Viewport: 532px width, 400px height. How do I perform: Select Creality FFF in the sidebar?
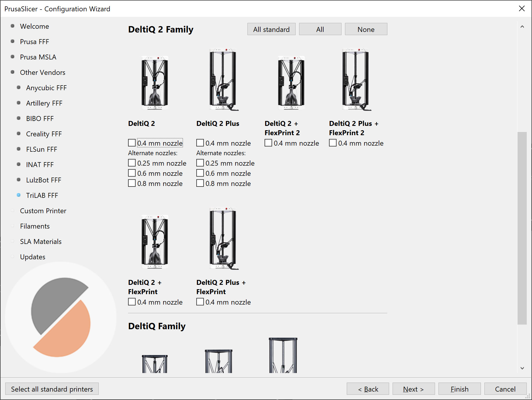[x=44, y=134]
